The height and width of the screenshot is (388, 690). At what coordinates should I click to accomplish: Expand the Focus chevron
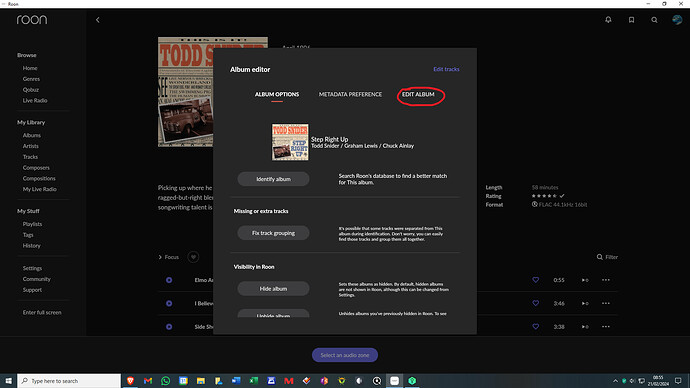[160, 257]
